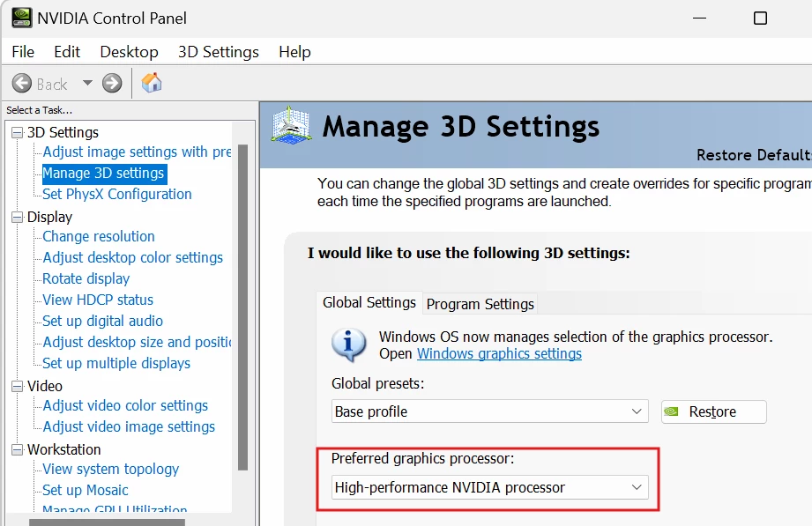
Task: Open the File menu
Action: (x=23, y=52)
